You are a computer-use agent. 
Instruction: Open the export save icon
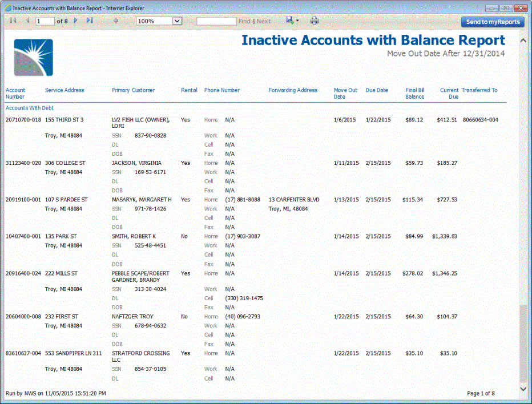click(289, 21)
